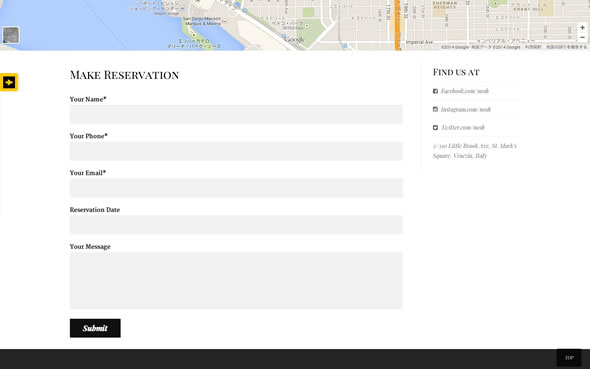Click inside the Your Message textarea
This screenshot has width=590, height=369.
coord(236,281)
